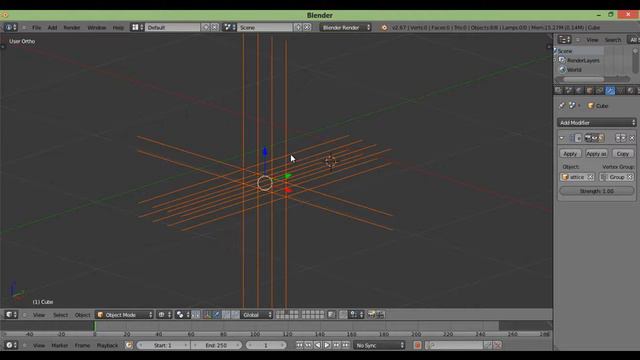Enable the translate manipulator arrow
640x360 pixels.
tap(216, 315)
